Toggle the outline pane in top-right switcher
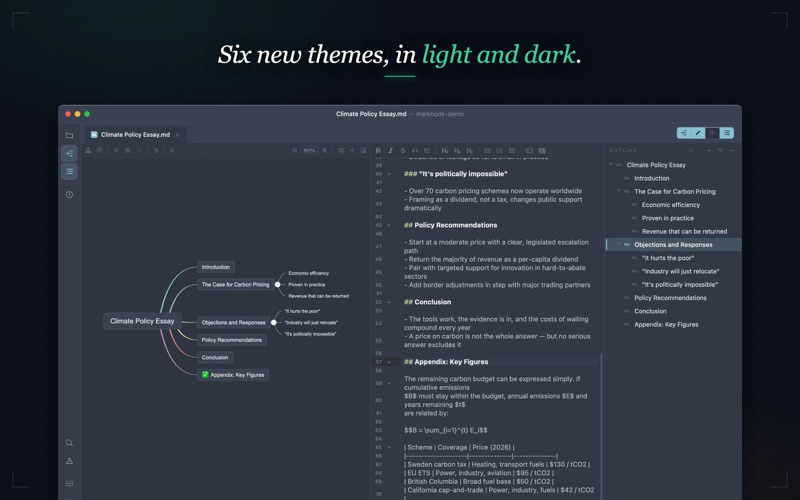 tap(727, 133)
